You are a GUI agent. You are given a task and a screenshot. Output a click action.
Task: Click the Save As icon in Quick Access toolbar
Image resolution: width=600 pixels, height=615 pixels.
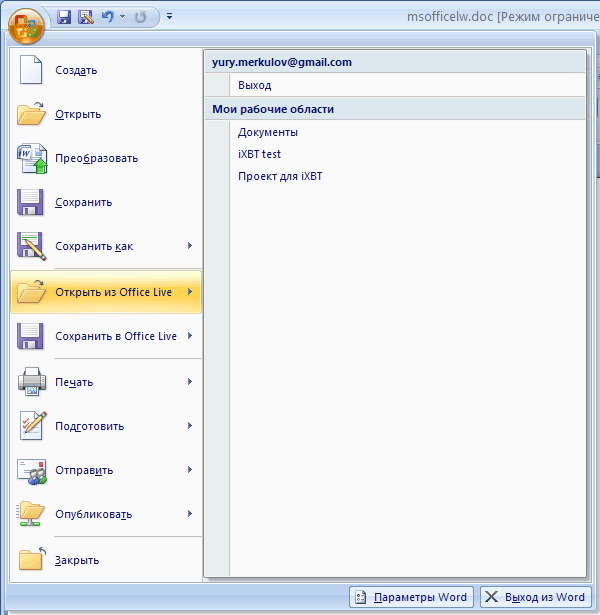(x=86, y=17)
